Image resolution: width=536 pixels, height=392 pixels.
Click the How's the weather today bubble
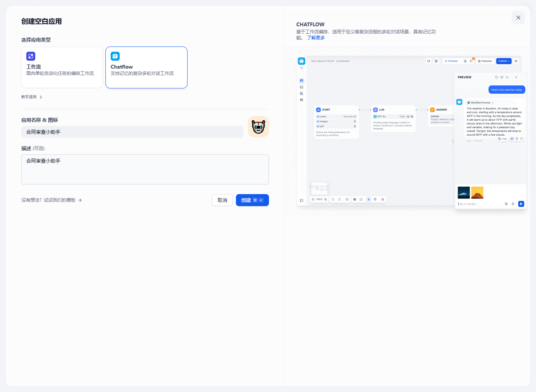[x=507, y=90]
